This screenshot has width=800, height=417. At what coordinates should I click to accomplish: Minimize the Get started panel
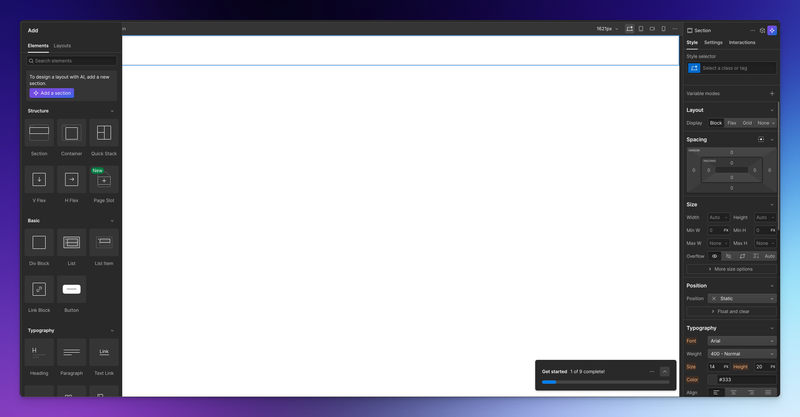(652, 372)
